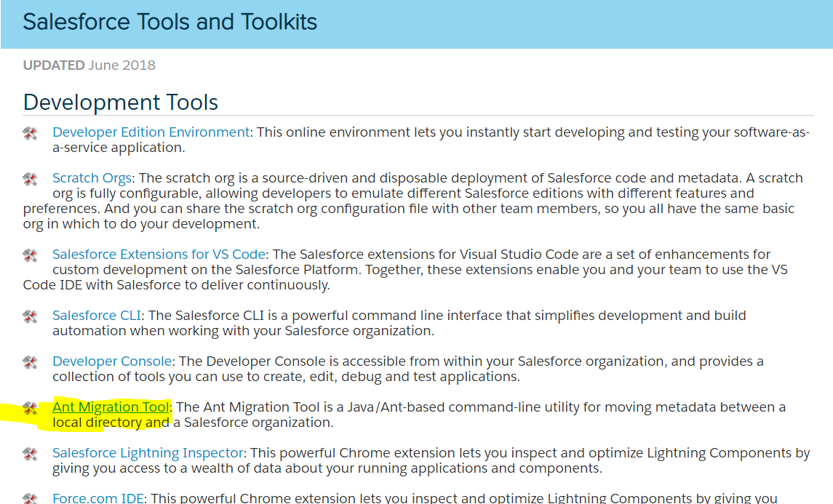Click tools icon by Salesforce Lightning Inspector
833x504 pixels.
point(30,453)
